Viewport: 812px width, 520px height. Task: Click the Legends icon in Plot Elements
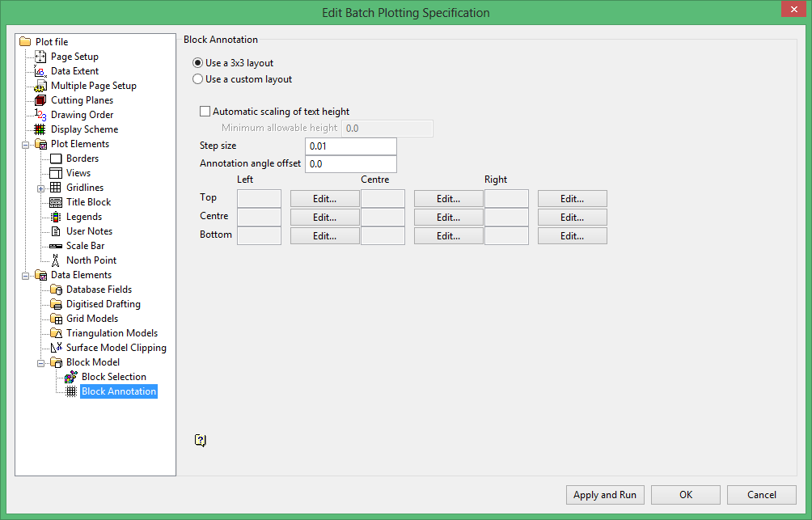coord(56,217)
